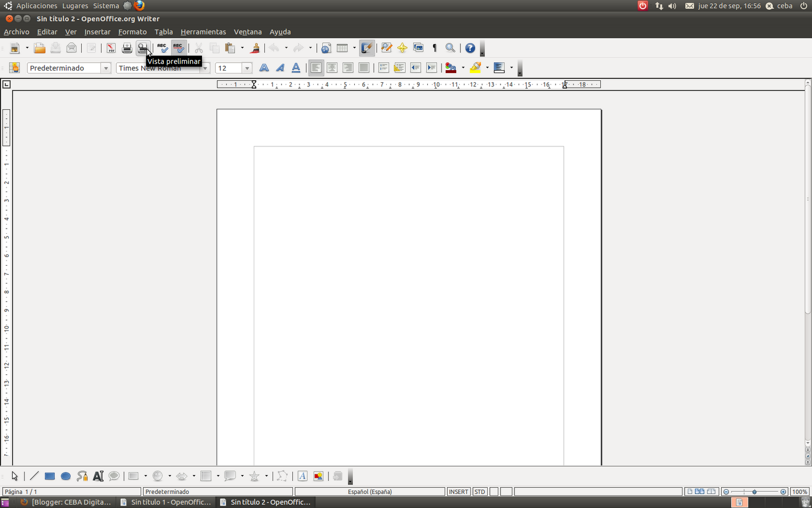This screenshot has width=812, height=508.
Task: Open the Archivo menu
Action: pos(16,32)
